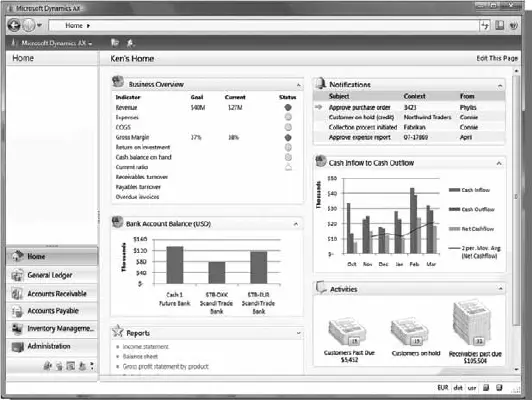Click the Activities panel icon

321,287
